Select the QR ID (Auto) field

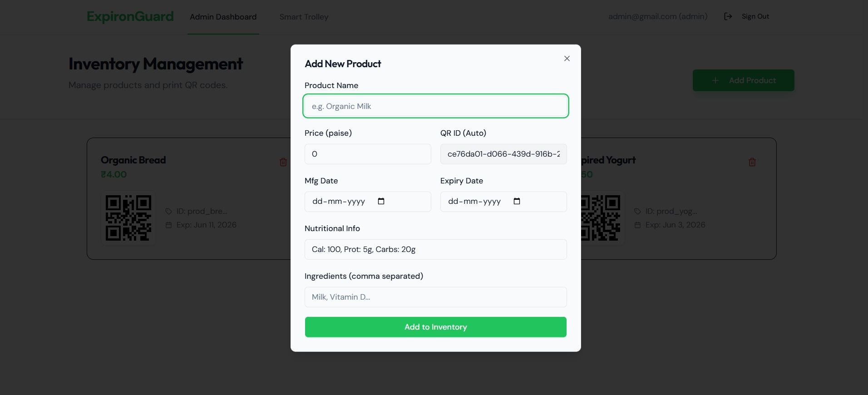[503, 154]
